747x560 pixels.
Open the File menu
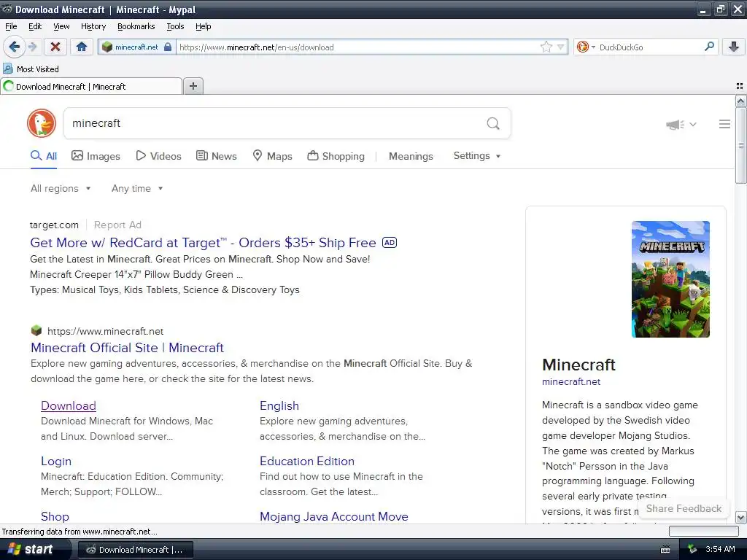(x=11, y=26)
